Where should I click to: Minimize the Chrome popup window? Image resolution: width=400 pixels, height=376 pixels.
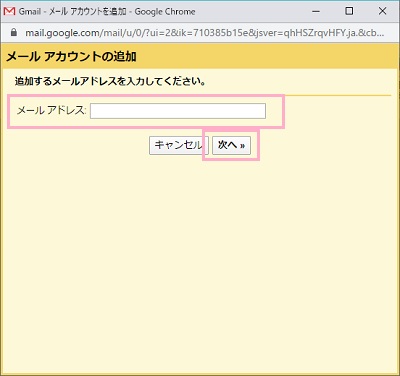tap(316, 11)
